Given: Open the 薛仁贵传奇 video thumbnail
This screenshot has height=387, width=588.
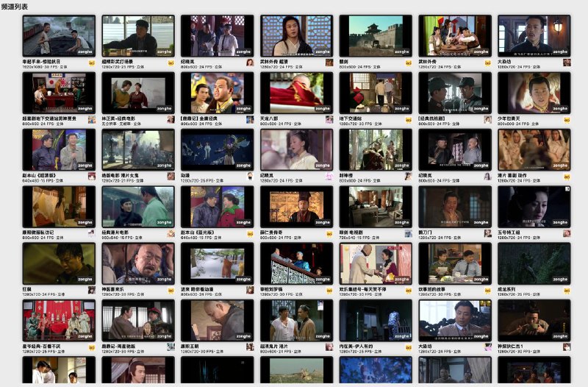Looking at the screenshot, I should tap(296, 207).
